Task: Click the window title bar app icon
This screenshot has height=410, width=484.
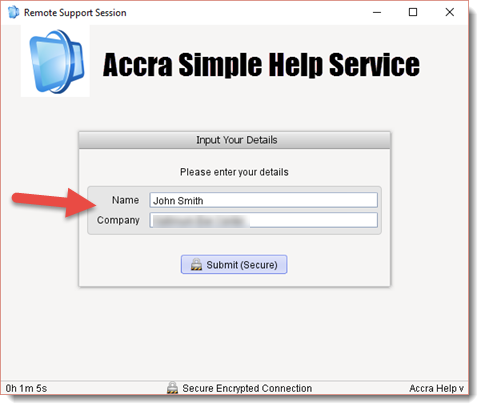Action: pyautogui.click(x=13, y=12)
